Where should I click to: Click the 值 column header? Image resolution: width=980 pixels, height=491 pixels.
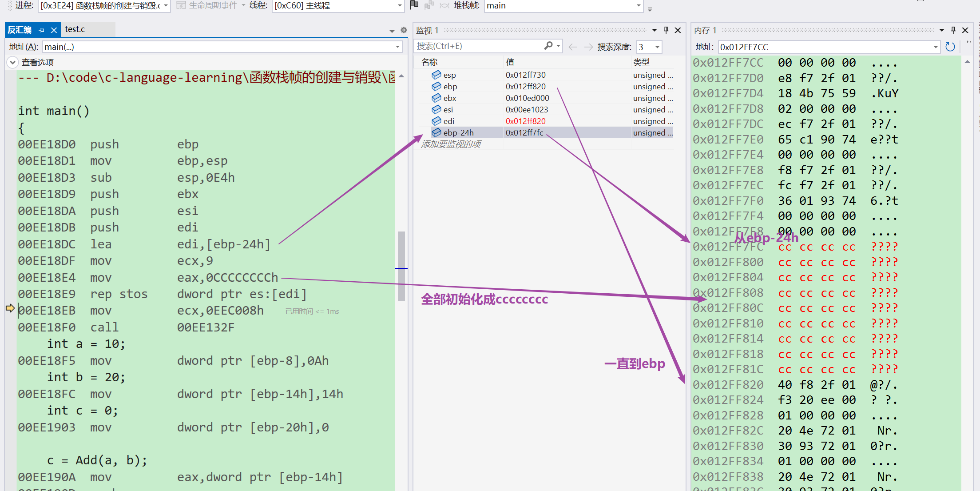567,62
